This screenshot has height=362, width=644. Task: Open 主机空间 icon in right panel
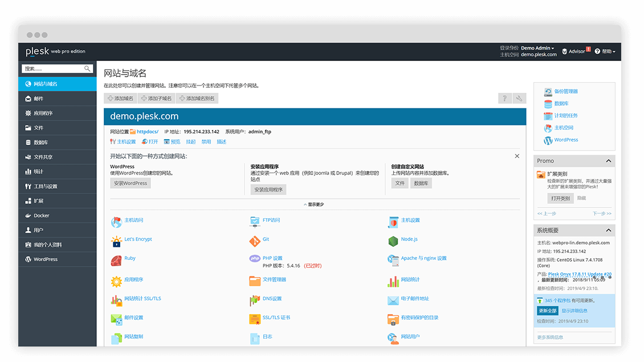548,128
